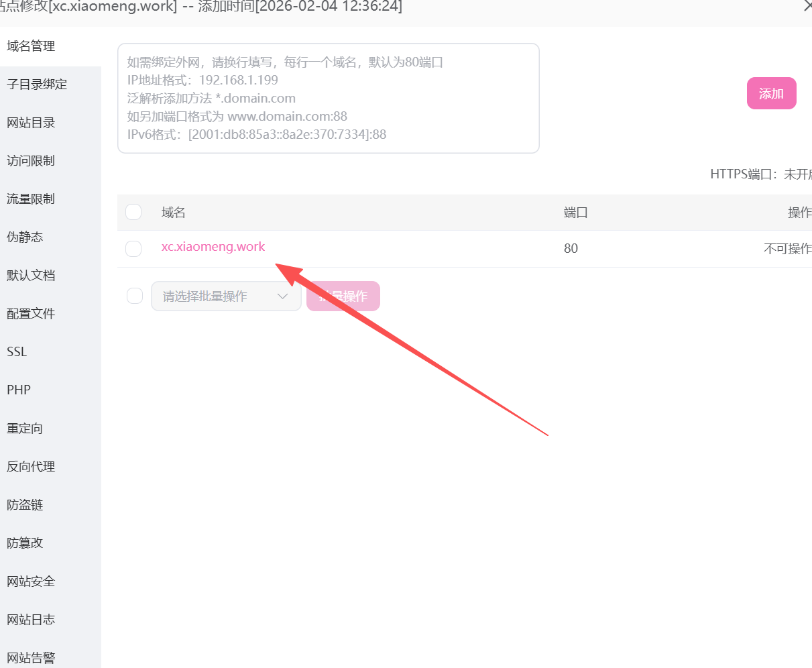
Task: Toggle the checkbox beside batch operation dropdown
Action: (135, 296)
